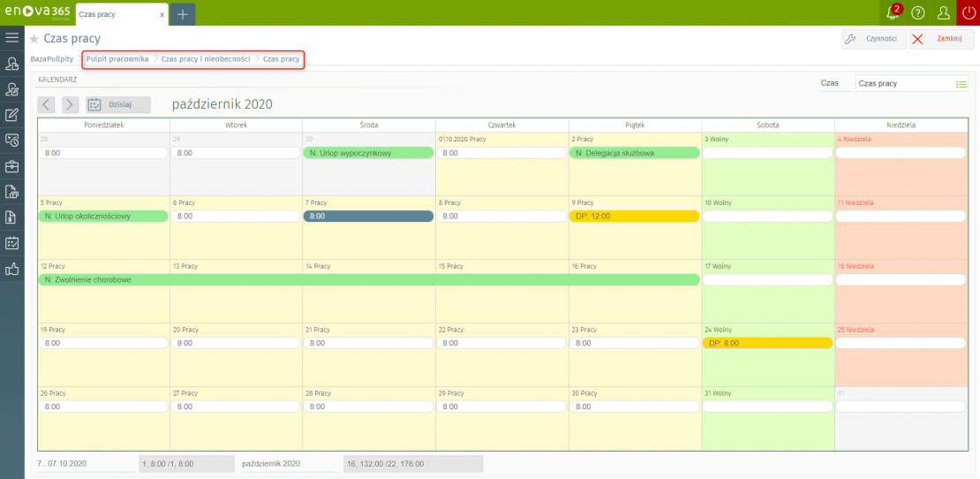Image resolution: width=980 pixels, height=479 pixels.
Task: Click the user profile icon
Action: (x=943, y=13)
